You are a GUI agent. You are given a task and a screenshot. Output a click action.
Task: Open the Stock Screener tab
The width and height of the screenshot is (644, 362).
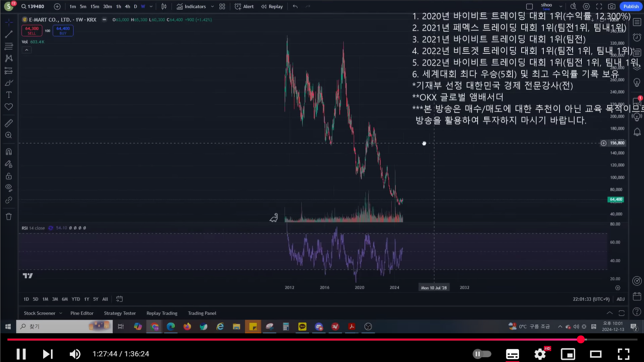click(x=40, y=313)
